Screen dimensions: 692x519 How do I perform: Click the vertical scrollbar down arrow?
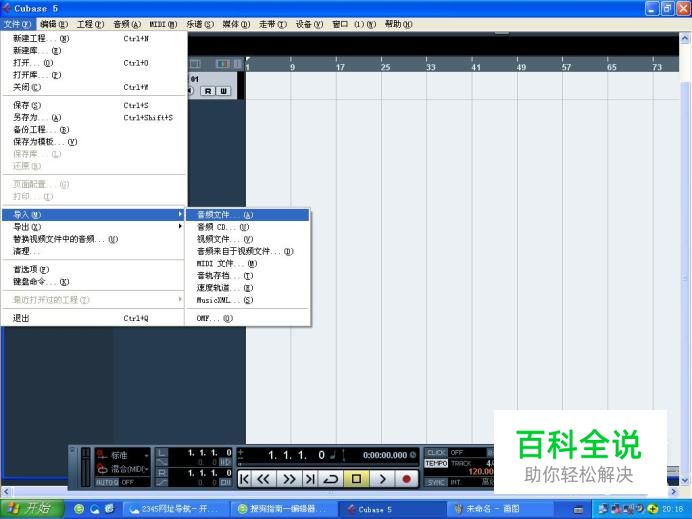685,480
